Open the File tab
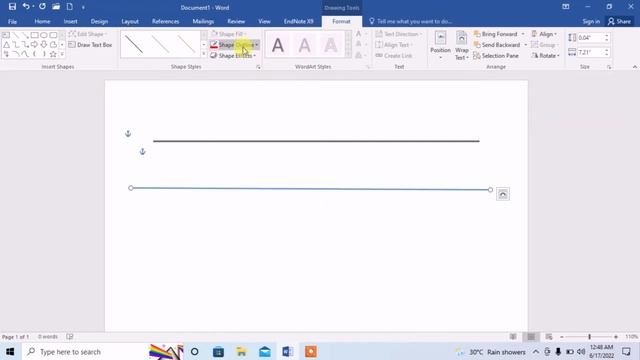The image size is (640, 360). click(x=13, y=21)
